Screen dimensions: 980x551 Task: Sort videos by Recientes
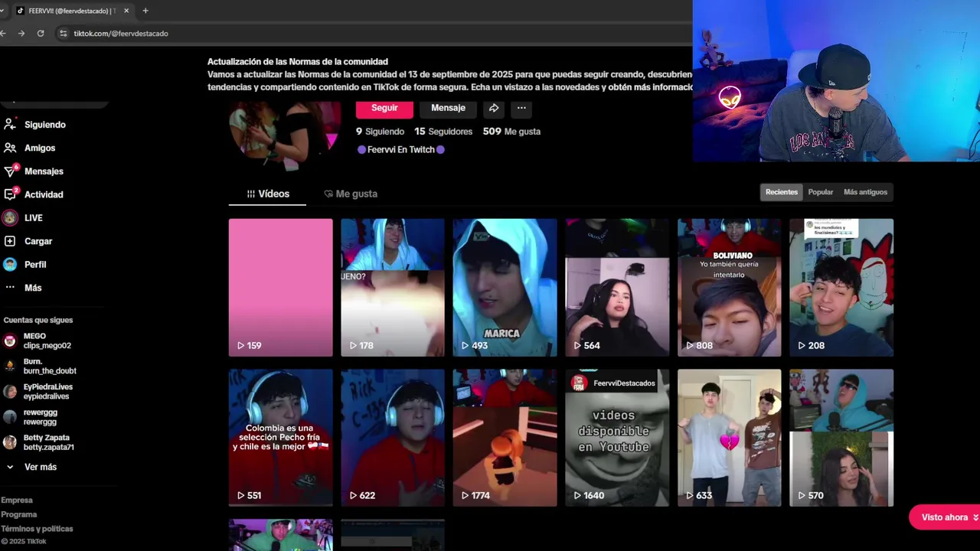click(782, 192)
